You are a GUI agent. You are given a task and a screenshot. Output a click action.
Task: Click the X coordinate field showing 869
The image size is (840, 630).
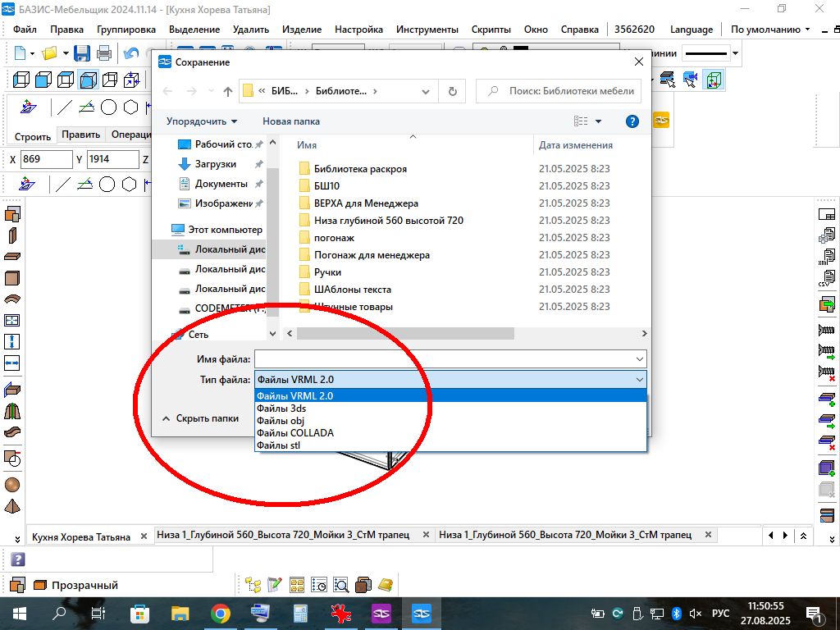tap(46, 159)
